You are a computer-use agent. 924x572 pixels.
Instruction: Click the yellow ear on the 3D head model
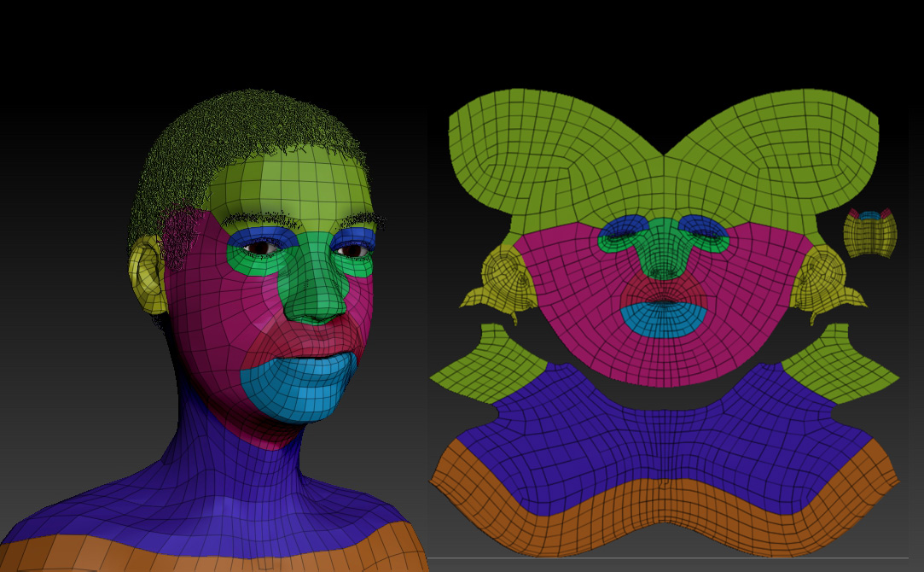coord(147,275)
